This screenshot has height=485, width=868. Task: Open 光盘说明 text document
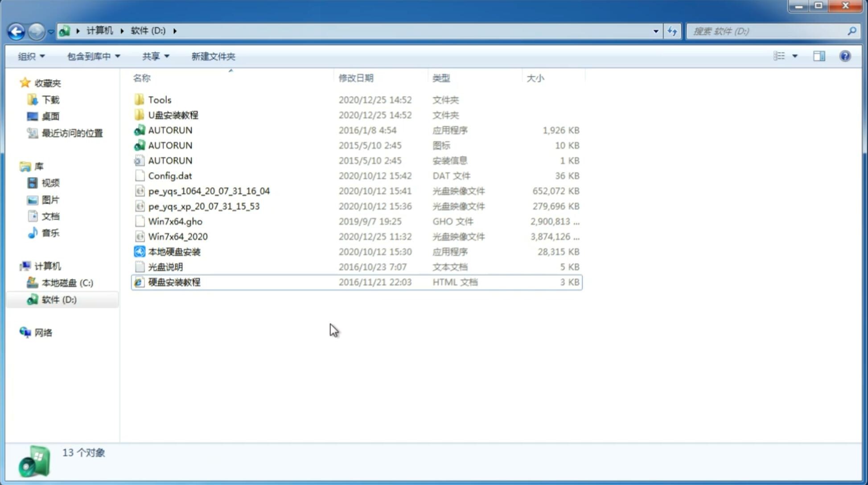coord(165,267)
